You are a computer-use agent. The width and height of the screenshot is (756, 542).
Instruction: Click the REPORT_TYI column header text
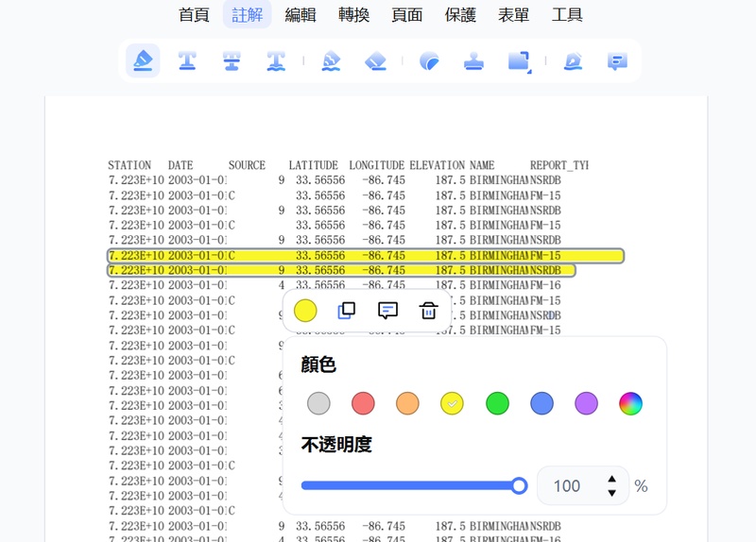559,165
